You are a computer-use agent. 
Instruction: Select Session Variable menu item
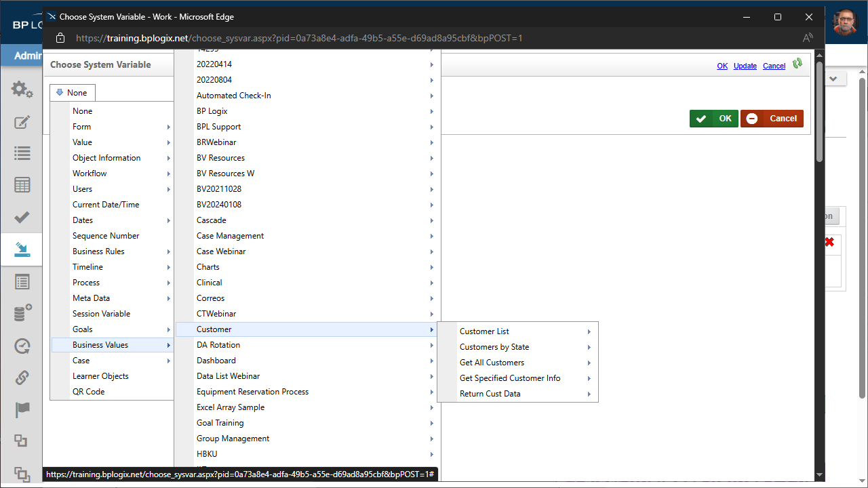point(113,314)
